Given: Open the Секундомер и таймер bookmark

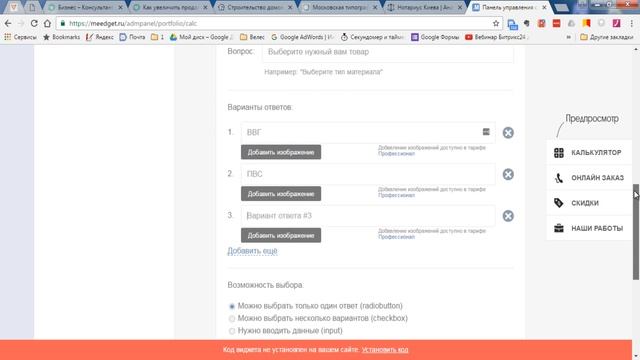Looking at the screenshot, I should [x=372, y=37].
